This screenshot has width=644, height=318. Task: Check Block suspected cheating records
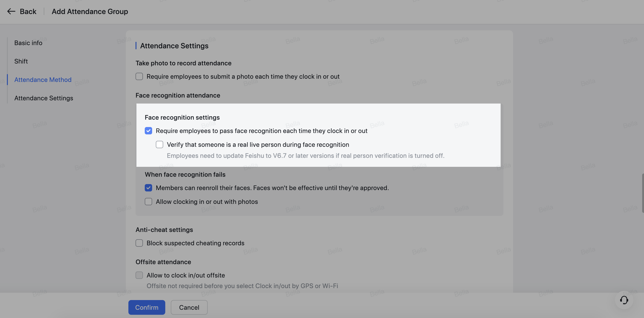pos(139,243)
